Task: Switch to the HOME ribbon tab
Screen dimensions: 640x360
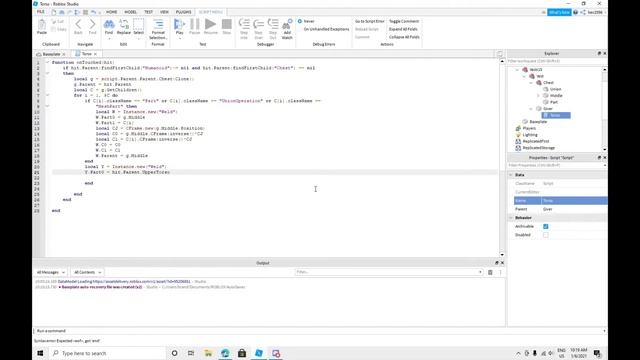Action: (x=111, y=12)
